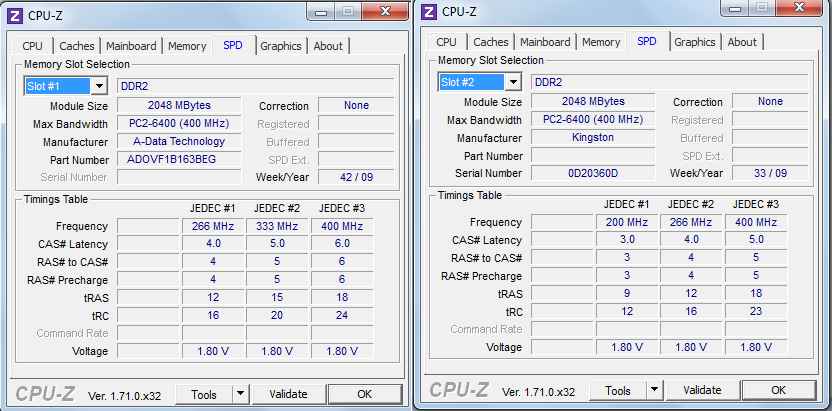This screenshot has width=832, height=411.
Task: Open About tab in right window
Action: pyautogui.click(x=742, y=42)
